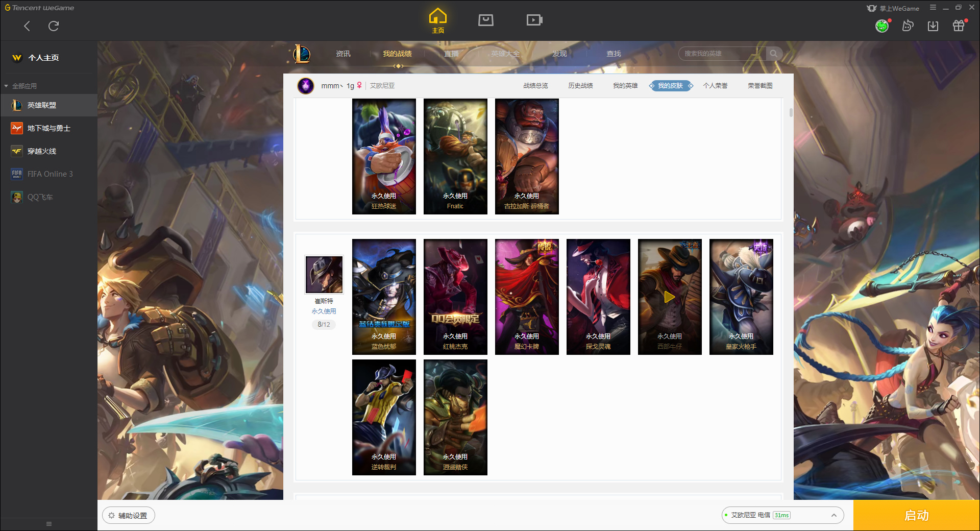980x531 pixels.
Task: Select FIFA Online 3 in sidebar
Action: point(48,174)
